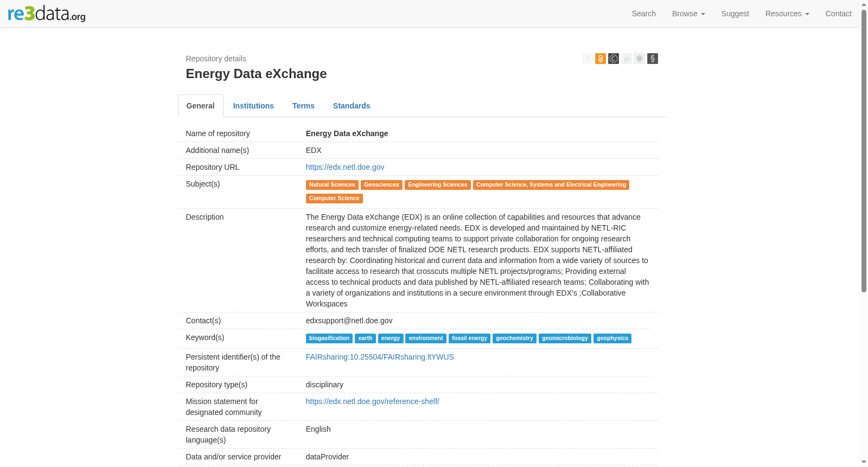Click the energy keyword tag
This screenshot has width=868, height=467.
tap(391, 338)
